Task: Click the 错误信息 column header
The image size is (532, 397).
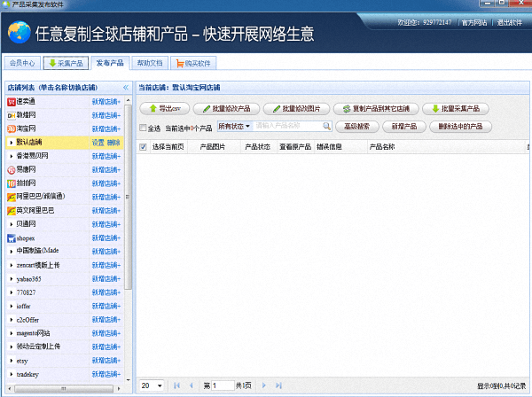Action: [x=329, y=147]
